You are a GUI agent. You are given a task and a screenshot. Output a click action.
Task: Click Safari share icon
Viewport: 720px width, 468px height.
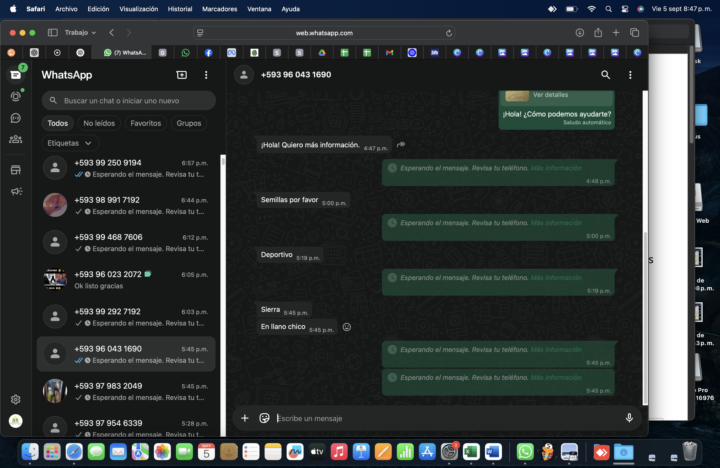598,33
